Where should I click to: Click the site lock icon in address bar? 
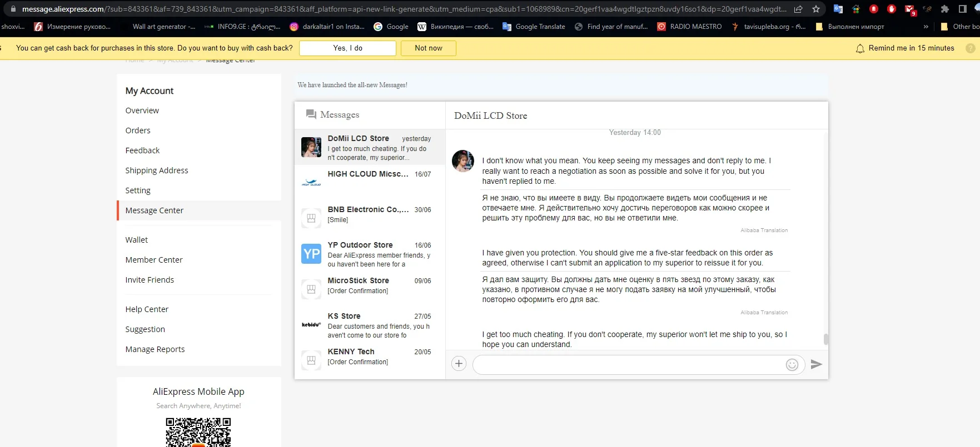tap(13, 9)
